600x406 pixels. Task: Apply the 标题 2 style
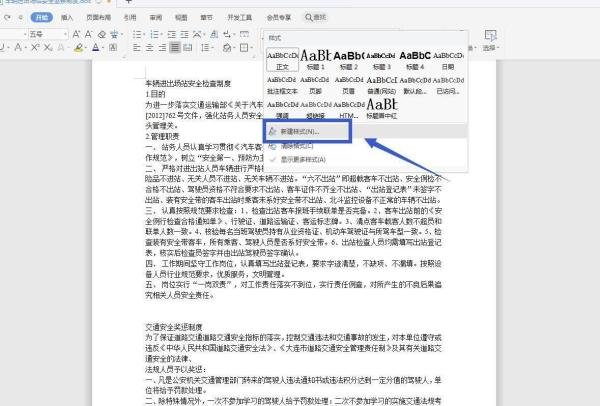tap(349, 60)
